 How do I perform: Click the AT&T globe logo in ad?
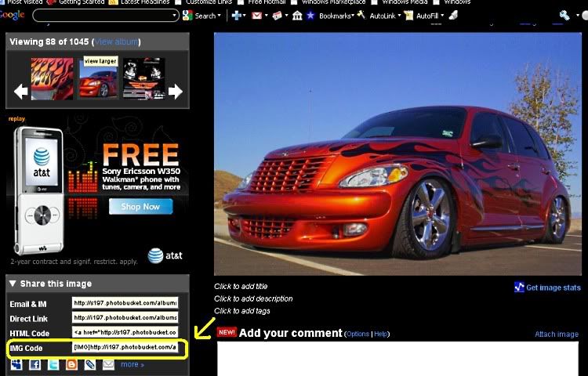tap(155, 256)
